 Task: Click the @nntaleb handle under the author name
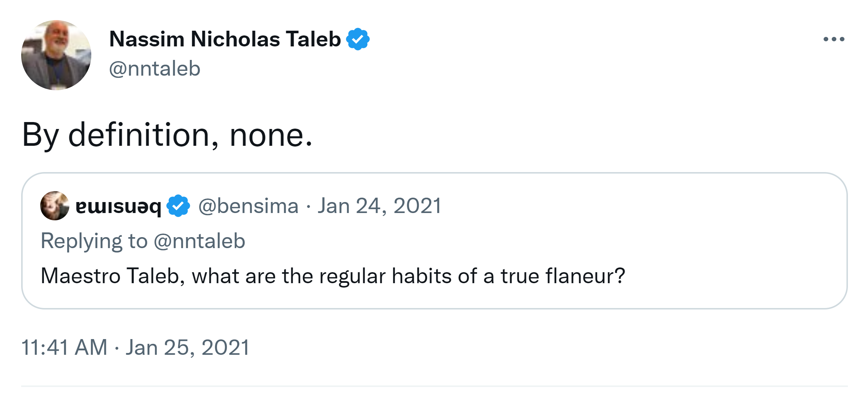click(x=154, y=69)
